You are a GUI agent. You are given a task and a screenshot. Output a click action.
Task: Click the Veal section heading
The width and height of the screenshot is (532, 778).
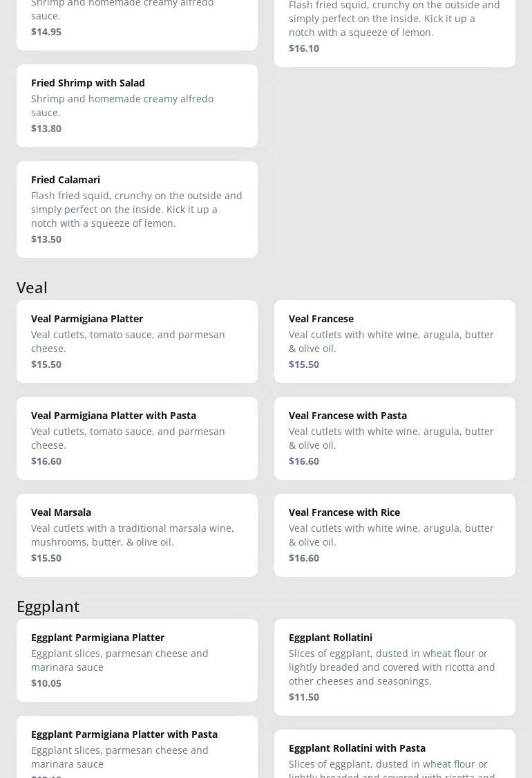pos(32,287)
